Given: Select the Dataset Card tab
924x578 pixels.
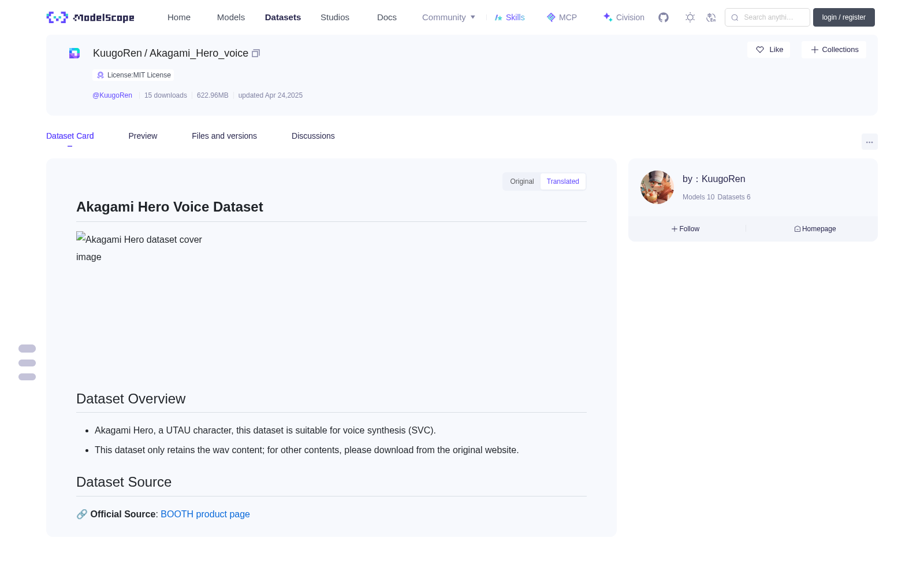Looking at the screenshot, I should click(70, 136).
